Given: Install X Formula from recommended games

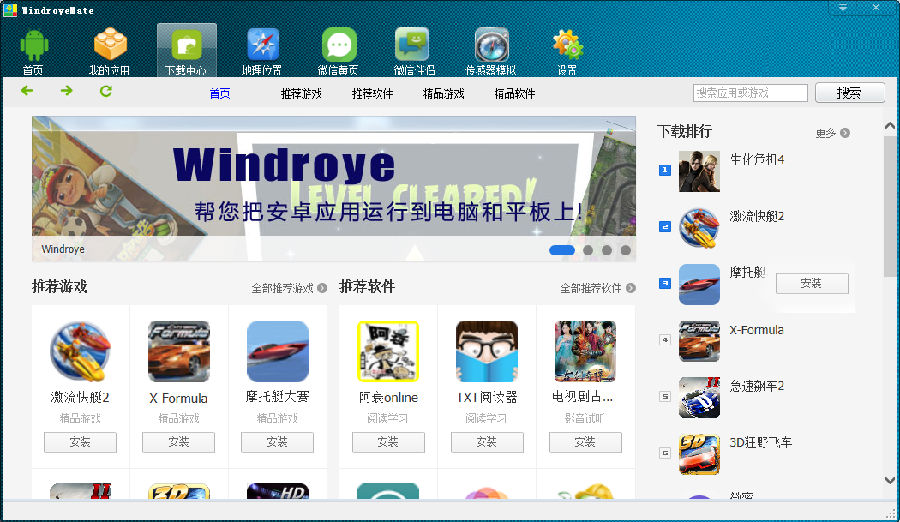Looking at the screenshot, I should 179,442.
